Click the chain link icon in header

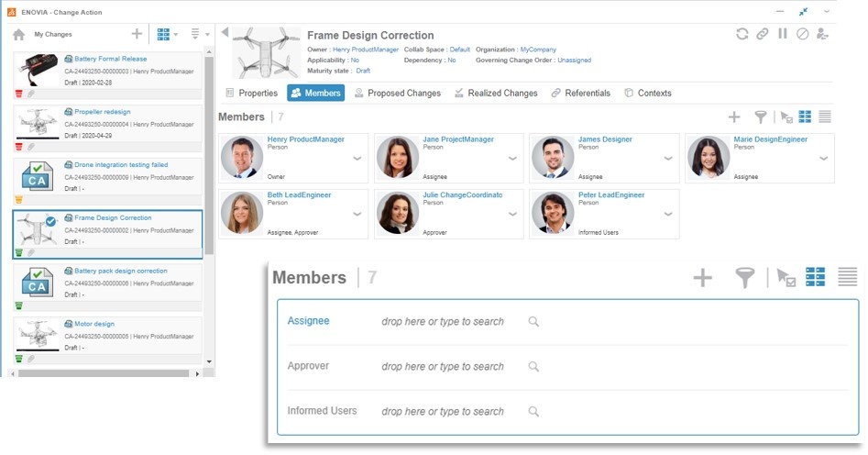click(x=762, y=34)
